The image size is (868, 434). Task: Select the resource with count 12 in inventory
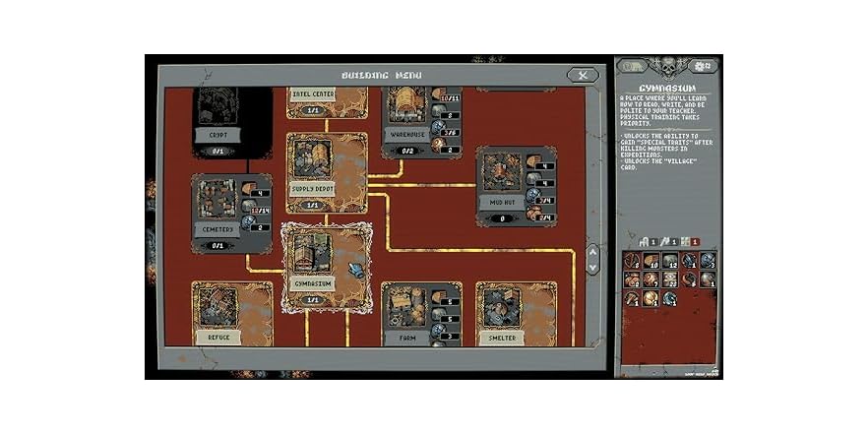point(670,260)
